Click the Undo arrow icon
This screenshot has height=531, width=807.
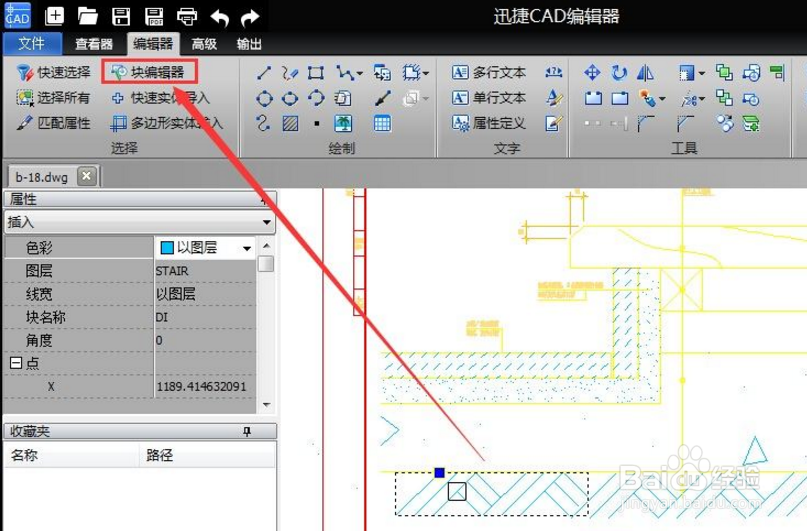220,18
